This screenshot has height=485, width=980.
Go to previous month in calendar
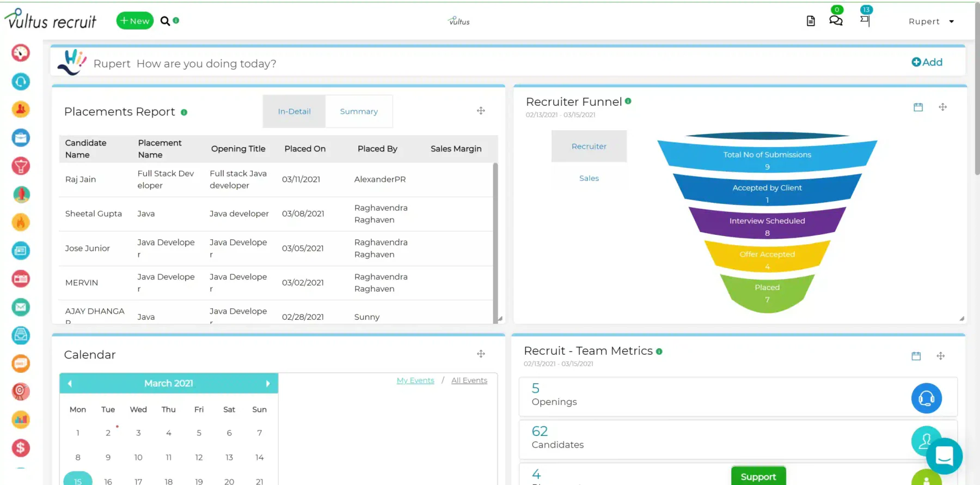coord(70,384)
